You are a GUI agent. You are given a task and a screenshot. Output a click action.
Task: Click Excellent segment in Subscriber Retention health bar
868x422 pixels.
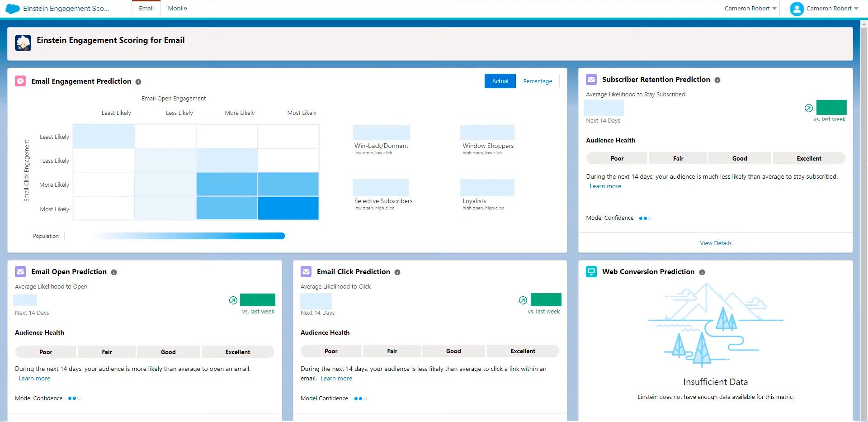(809, 158)
